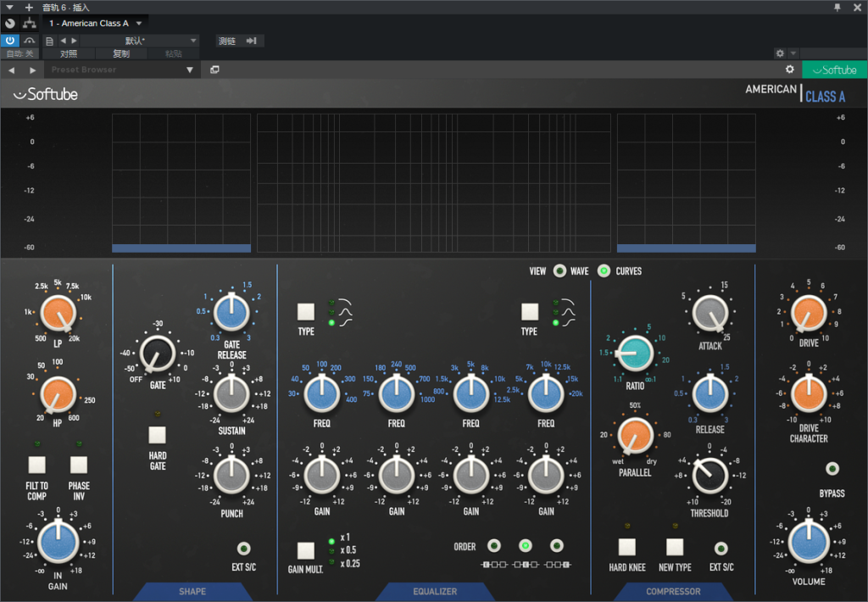Open the channel editor knob icon
The width and height of the screenshot is (868, 602).
tap(10, 23)
